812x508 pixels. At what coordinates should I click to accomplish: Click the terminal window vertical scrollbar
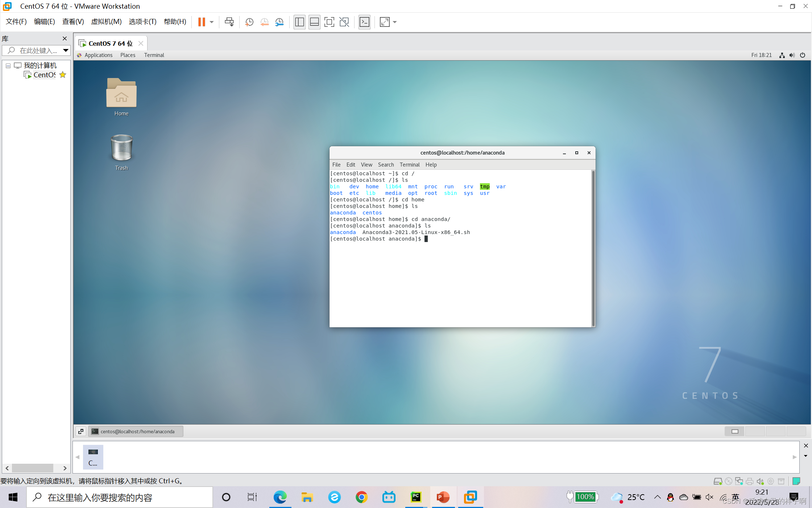coord(593,248)
